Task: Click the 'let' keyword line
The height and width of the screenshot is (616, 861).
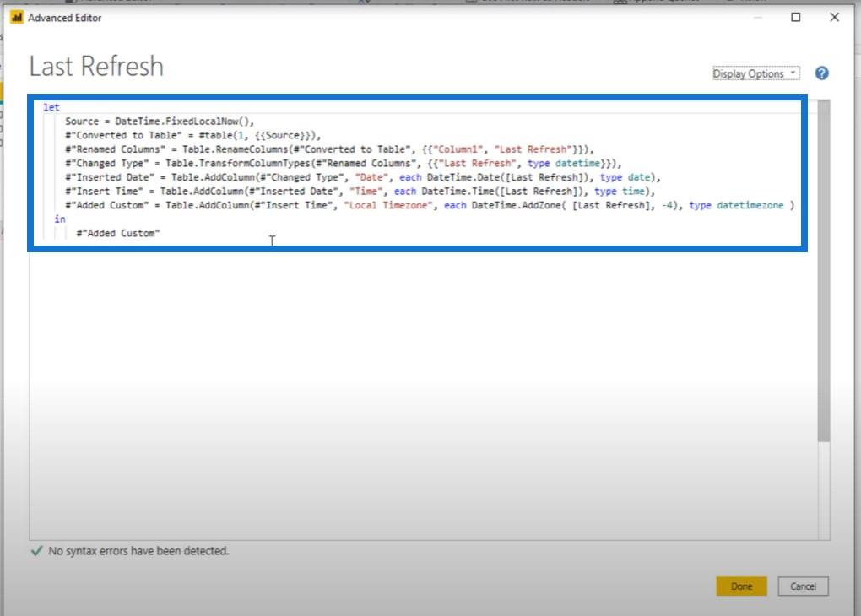Action: pos(51,107)
